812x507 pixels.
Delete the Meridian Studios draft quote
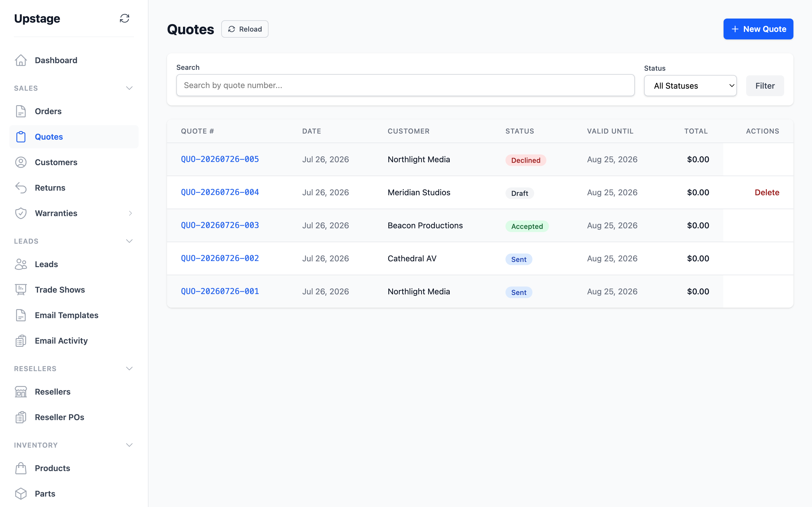(767, 192)
